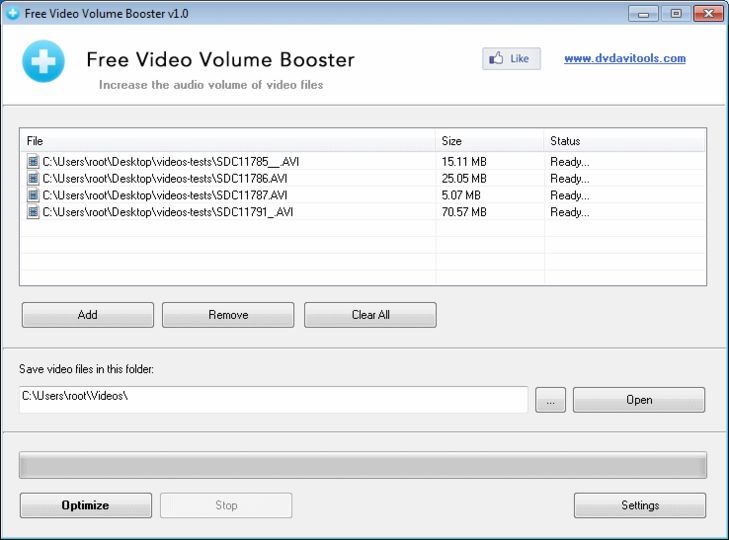Select the row SDC11787.AVI path

[165, 195]
